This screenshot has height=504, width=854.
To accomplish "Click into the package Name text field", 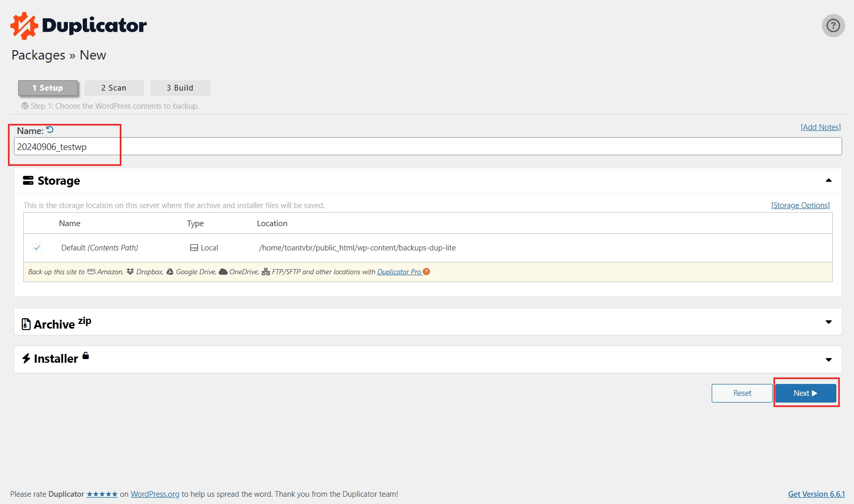I will [x=428, y=146].
